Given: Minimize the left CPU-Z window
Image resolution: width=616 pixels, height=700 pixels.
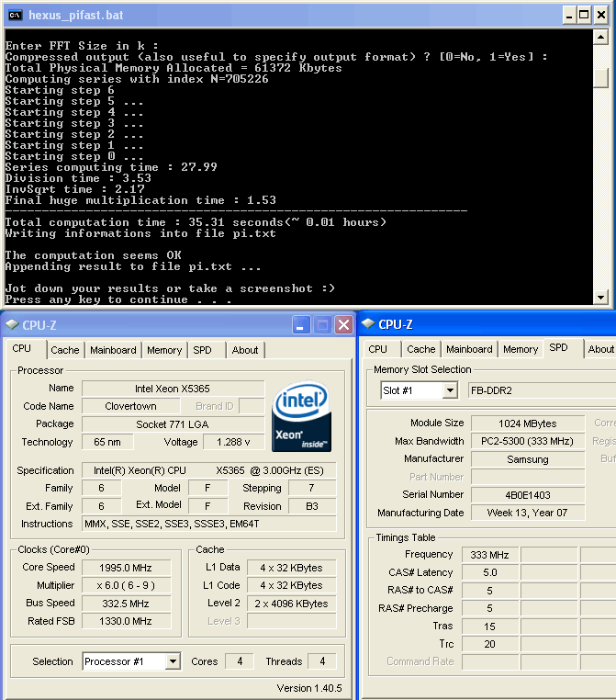Looking at the screenshot, I should click(x=301, y=325).
